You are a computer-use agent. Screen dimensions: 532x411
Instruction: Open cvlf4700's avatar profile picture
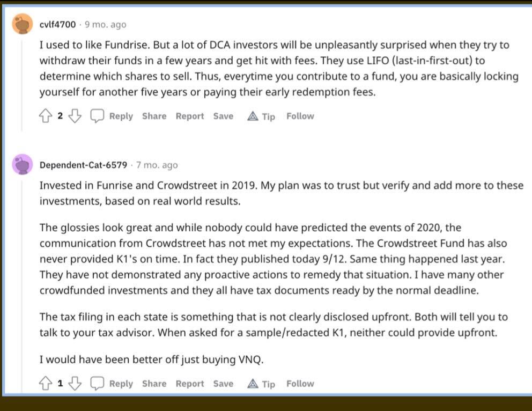click(x=23, y=25)
